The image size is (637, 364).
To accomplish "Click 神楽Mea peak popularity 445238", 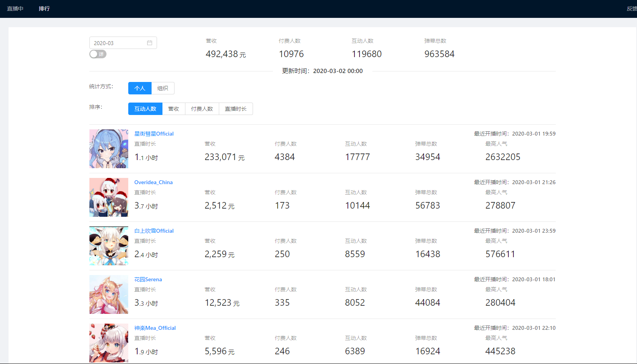I will pos(501,351).
